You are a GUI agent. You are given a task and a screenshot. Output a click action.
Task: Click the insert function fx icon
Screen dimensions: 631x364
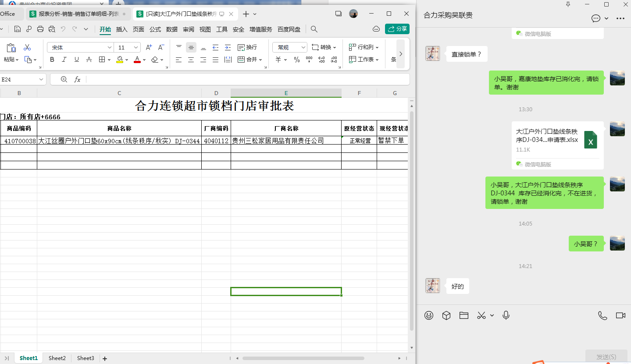[77, 79]
